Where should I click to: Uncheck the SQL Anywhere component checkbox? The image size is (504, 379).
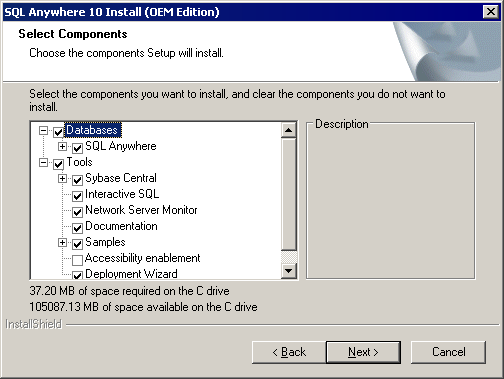coord(77,148)
